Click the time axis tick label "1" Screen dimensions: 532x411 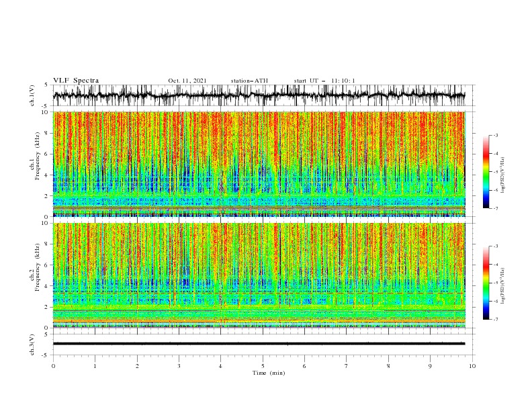point(95,366)
